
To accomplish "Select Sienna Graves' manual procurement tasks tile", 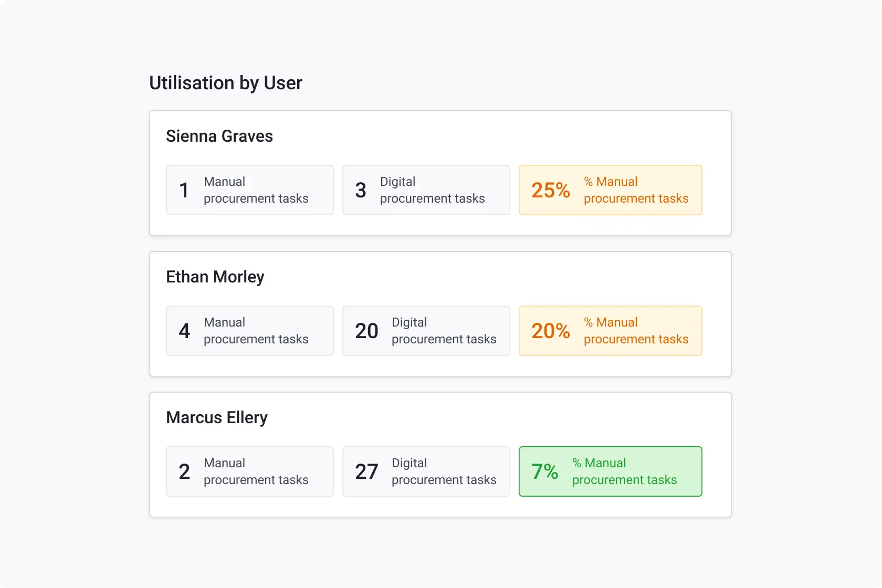I will pyautogui.click(x=250, y=190).
